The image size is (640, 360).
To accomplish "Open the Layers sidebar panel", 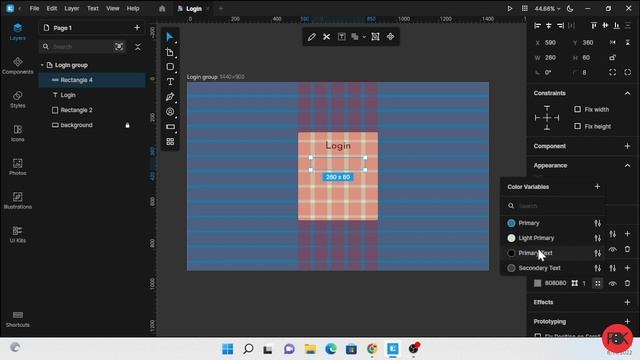I will click(x=18, y=31).
